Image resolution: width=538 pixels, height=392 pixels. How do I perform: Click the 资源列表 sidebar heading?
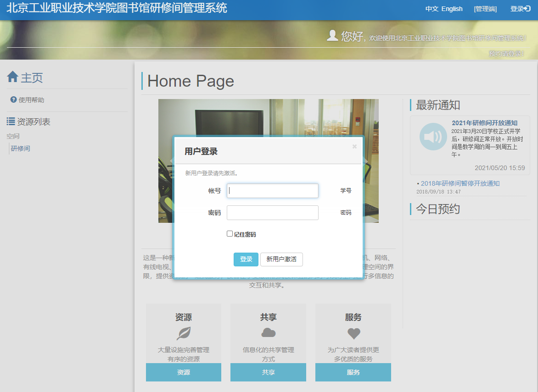tap(34, 121)
